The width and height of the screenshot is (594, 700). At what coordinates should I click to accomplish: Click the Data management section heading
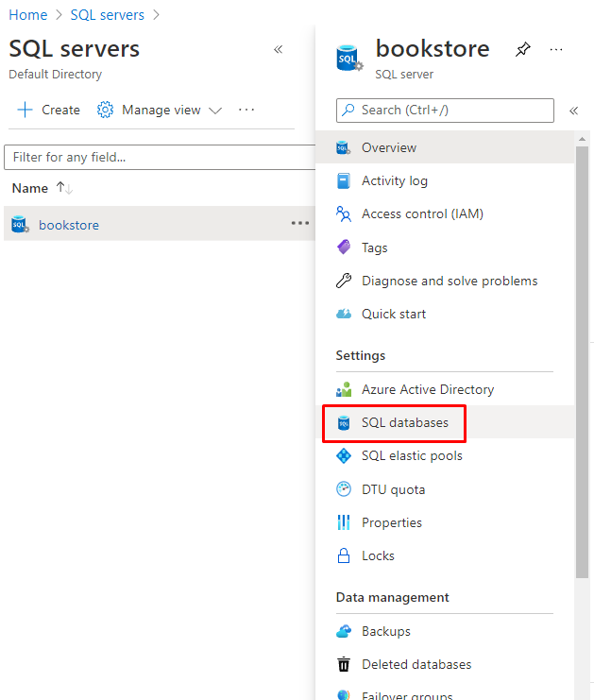point(392,597)
